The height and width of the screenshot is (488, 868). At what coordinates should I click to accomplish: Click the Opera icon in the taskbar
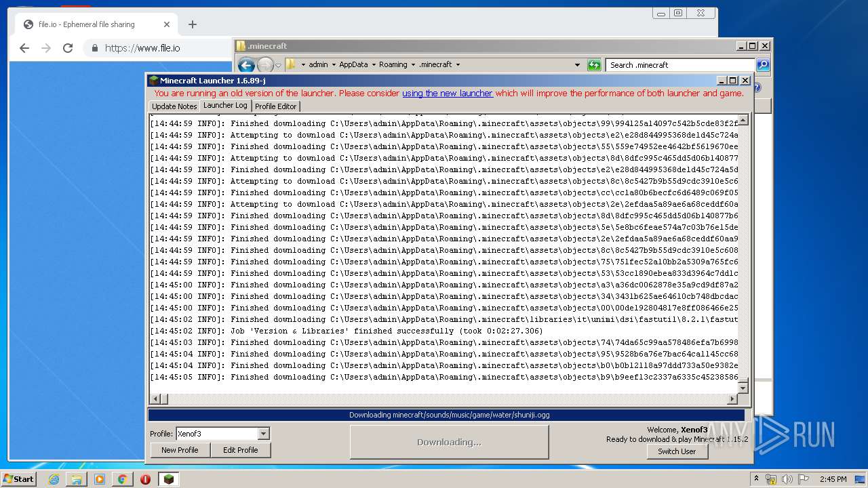pyautogui.click(x=145, y=479)
